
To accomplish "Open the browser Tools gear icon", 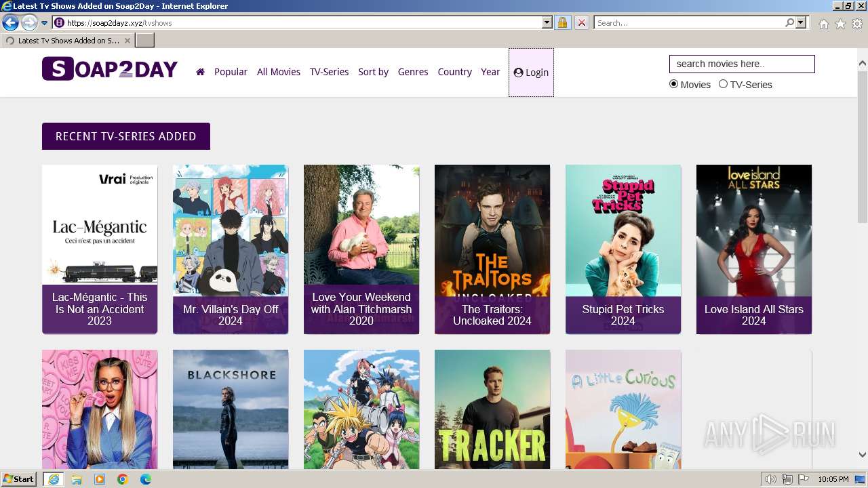I will 857,24.
